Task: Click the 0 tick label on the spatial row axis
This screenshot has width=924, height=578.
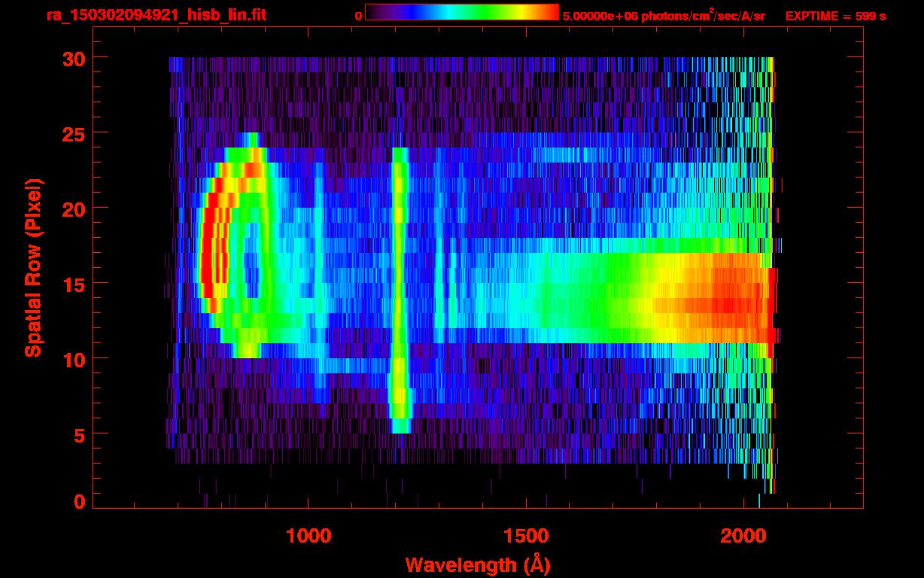Action: [80, 502]
